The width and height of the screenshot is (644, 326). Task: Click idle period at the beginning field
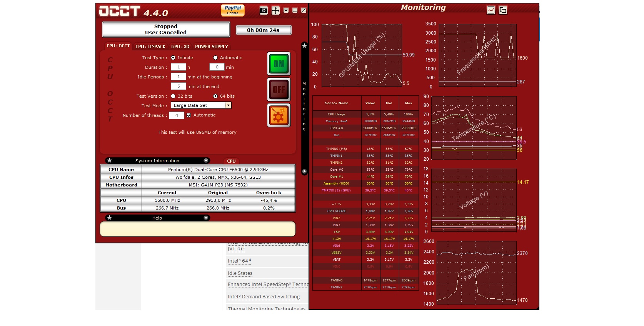179,77
